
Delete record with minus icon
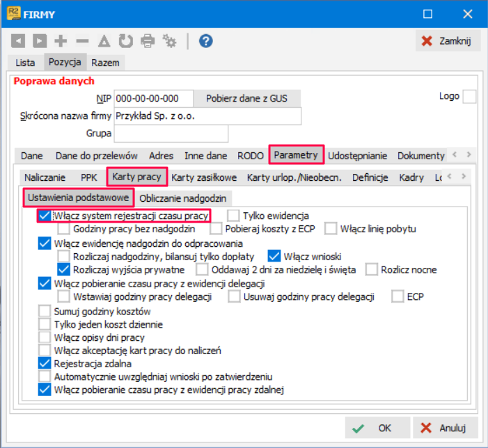(x=82, y=41)
